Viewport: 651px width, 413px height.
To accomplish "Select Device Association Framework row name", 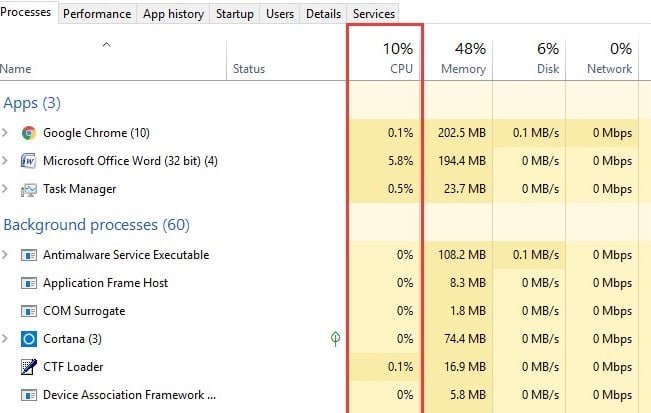I will point(130,395).
